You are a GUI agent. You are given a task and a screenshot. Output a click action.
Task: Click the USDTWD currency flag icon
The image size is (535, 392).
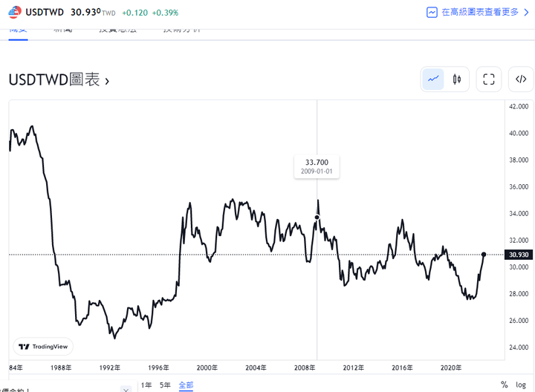[15, 13]
